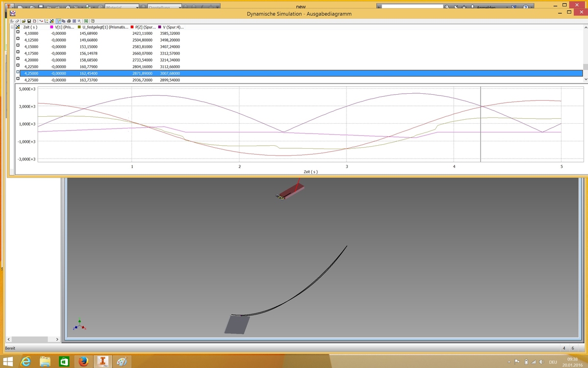Click the magenta swatch of V[1] column
This screenshot has height=368, width=588.
(x=51, y=27)
